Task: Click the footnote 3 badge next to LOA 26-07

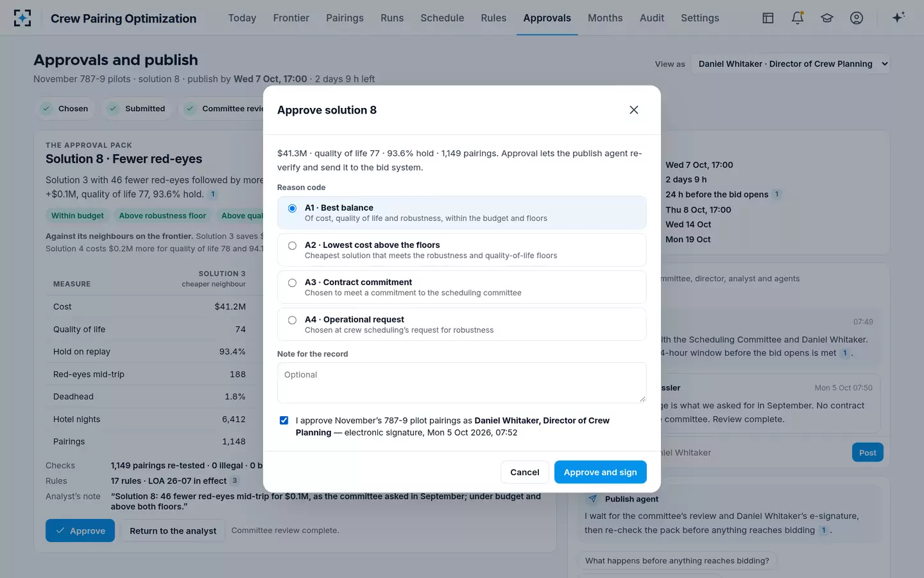Action: tap(235, 480)
